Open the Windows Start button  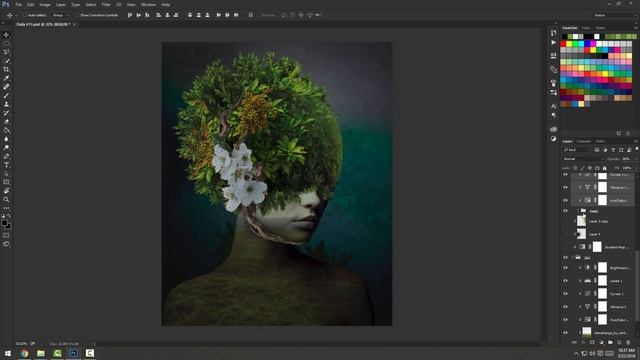8,353
